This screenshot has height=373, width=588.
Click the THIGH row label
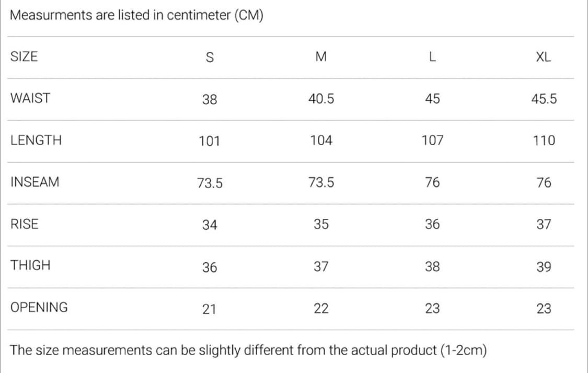[30, 265]
